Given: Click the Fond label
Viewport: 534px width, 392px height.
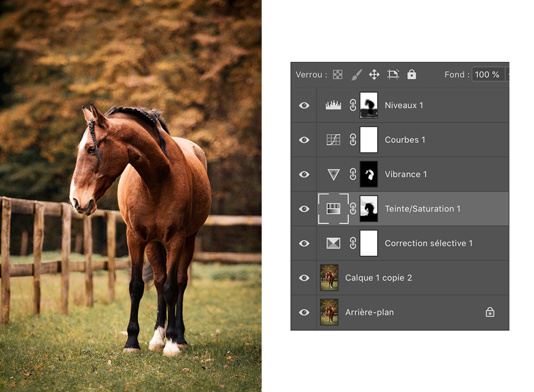Looking at the screenshot, I should (457, 75).
